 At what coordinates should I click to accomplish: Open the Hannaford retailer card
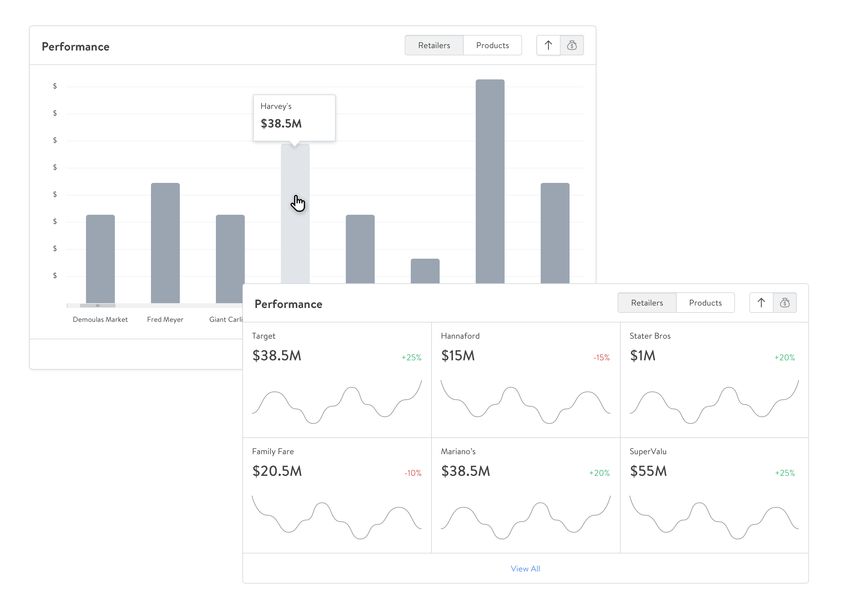tap(526, 380)
